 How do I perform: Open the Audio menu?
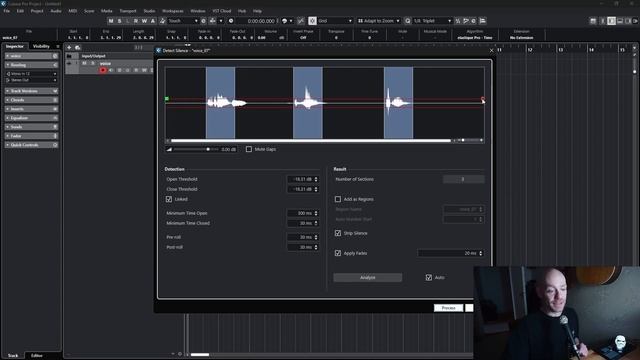point(56,11)
